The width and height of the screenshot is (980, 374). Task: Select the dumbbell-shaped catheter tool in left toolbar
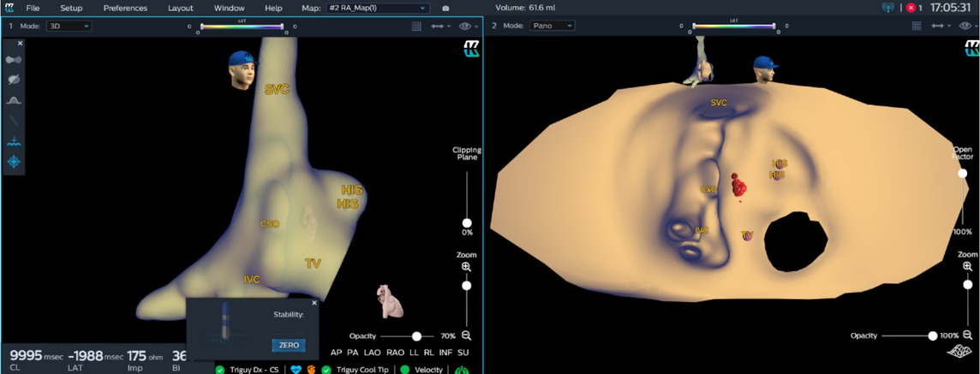tap(13, 60)
